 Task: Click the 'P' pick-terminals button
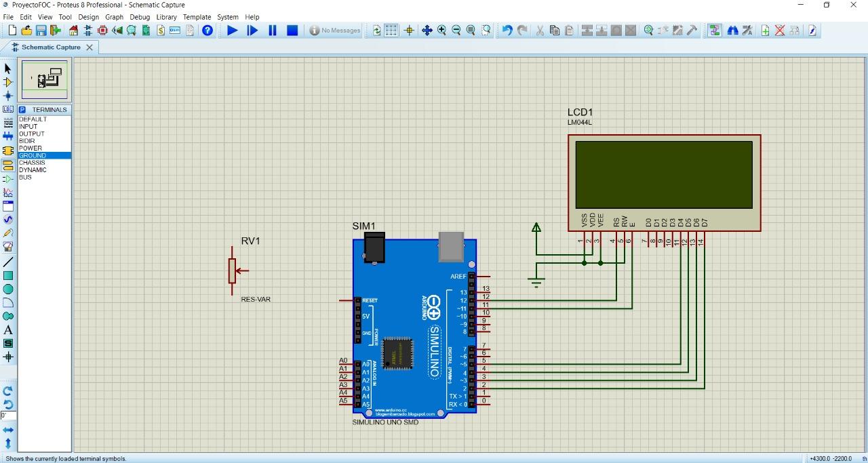(22, 110)
